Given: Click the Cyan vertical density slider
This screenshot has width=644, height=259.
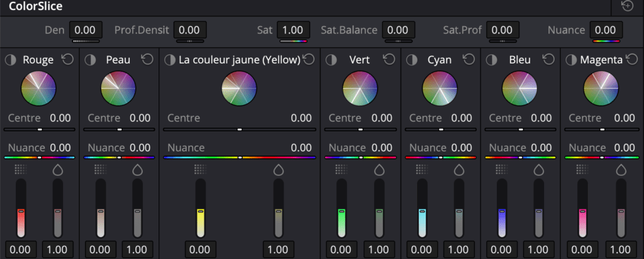Looking at the screenshot, I should [421, 209].
